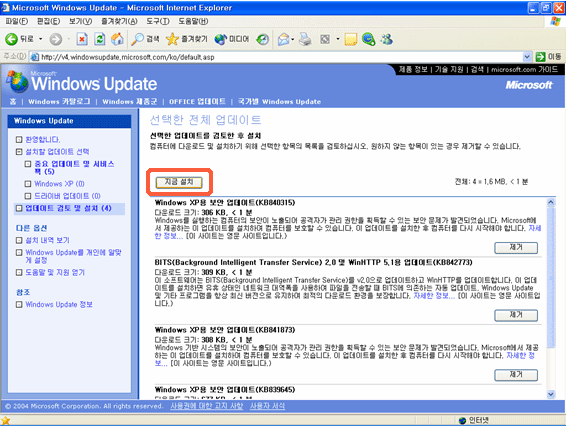Remove the KB841873 update with 제거
566x427 pixels.
coord(516,375)
